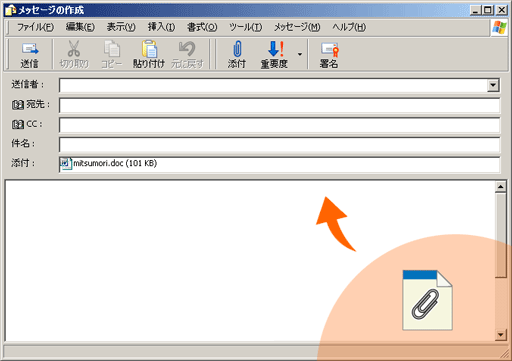Image resolution: width=512 pixels, height=361 pixels.
Task: Select the mitsumori.doc attachment
Action: point(109,163)
